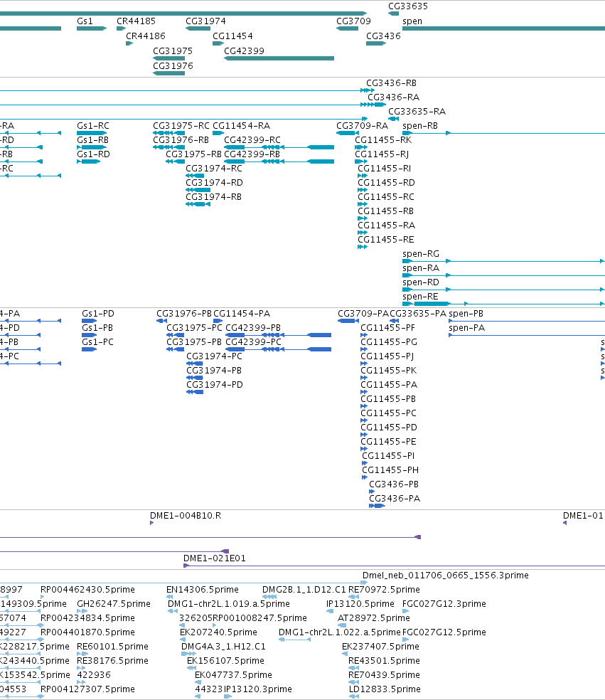Open the CG11455-PF protein label
Image resolution: width=605 pixels, height=700 pixels.
(387, 328)
